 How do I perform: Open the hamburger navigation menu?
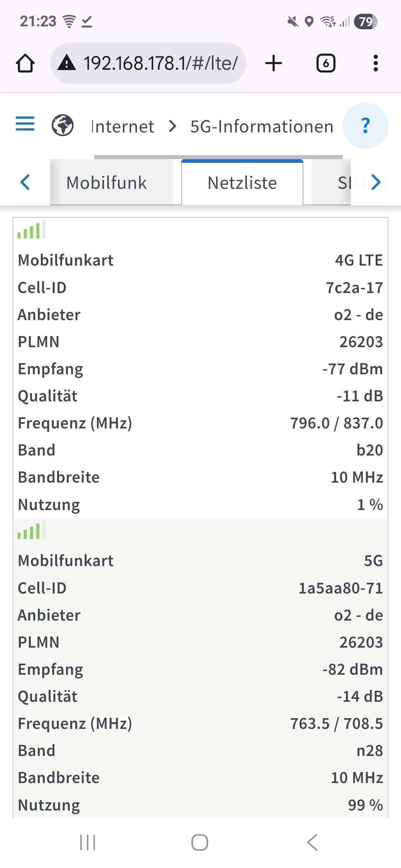(x=25, y=124)
